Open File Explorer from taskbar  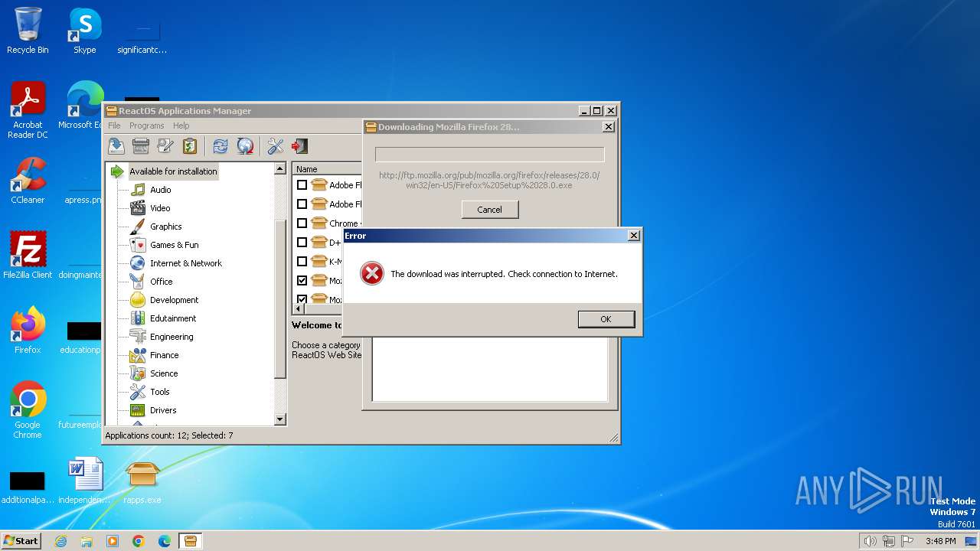coord(87,541)
